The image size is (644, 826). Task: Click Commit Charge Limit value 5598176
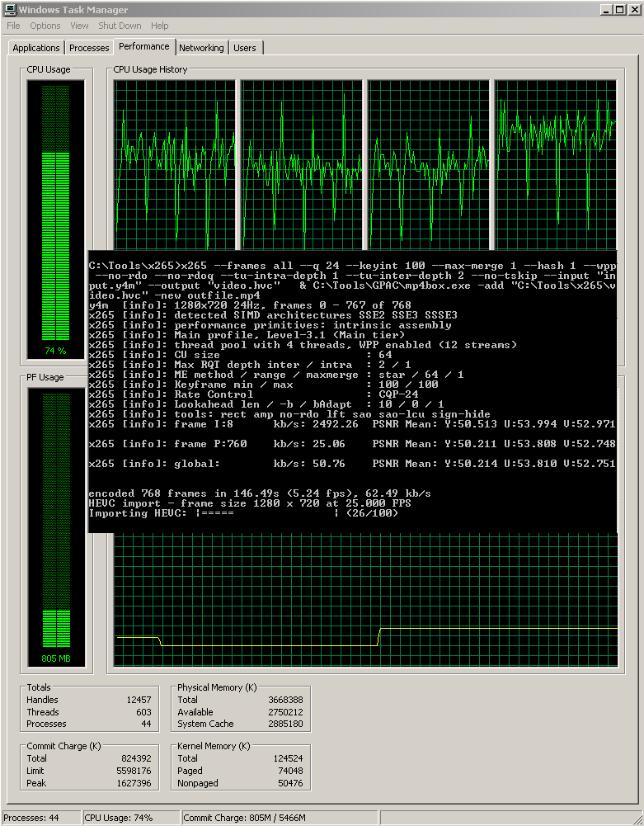coord(134,771)
